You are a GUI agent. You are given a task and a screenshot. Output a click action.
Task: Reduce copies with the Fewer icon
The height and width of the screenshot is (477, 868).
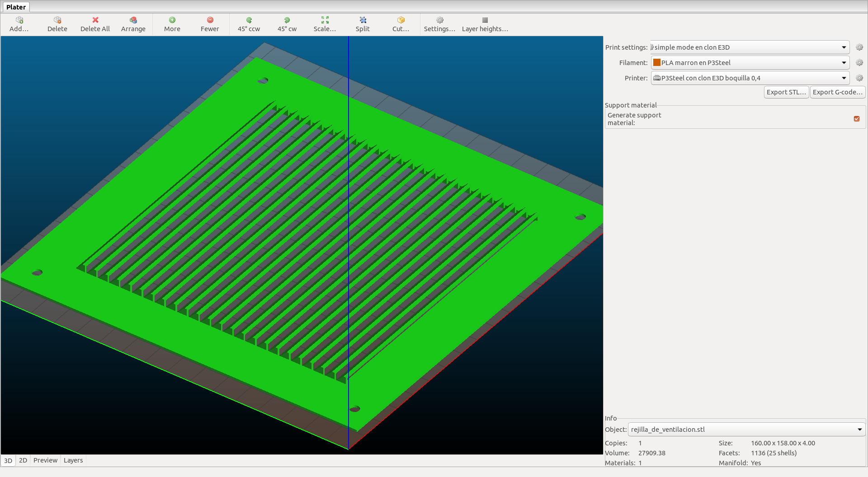click(x=210, y=20)
